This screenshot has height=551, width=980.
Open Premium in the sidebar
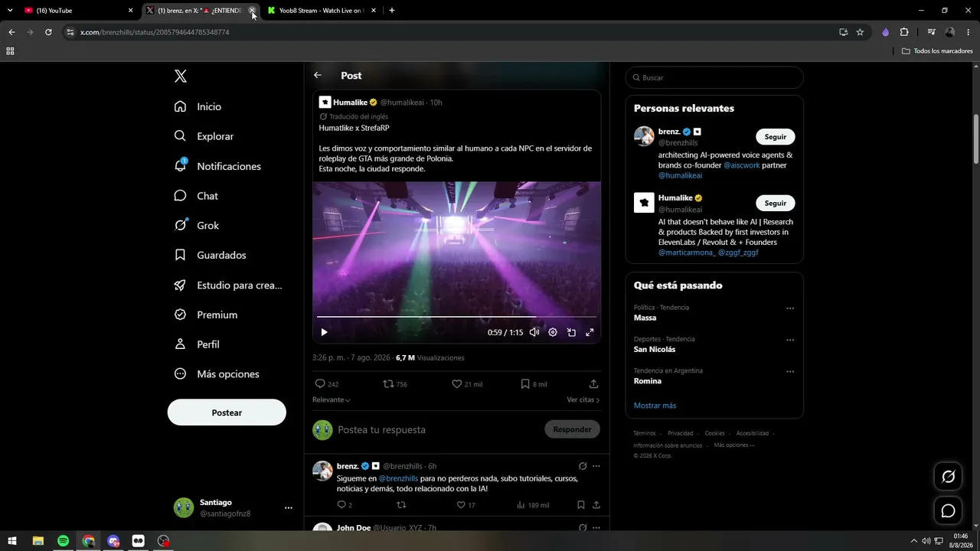coord(205,315)
